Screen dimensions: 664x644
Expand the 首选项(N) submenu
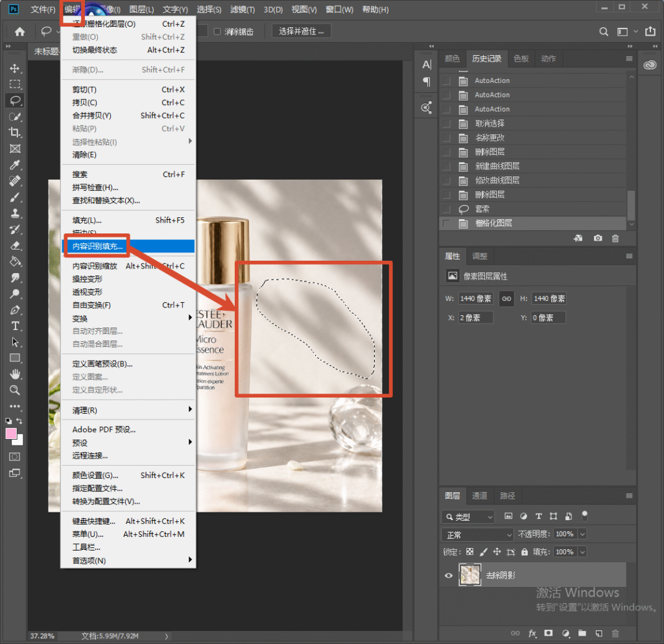click(x=128, y=560)
